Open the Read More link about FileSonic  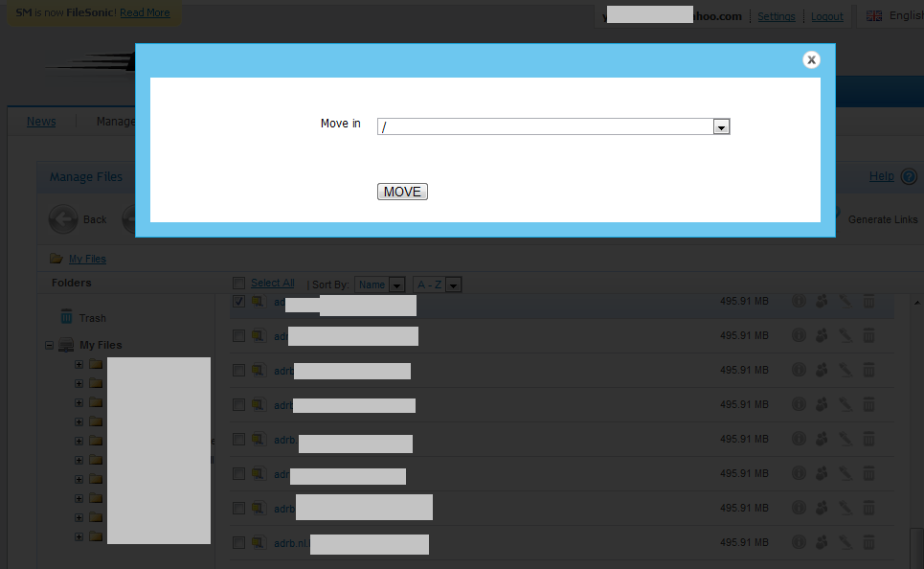145,12
